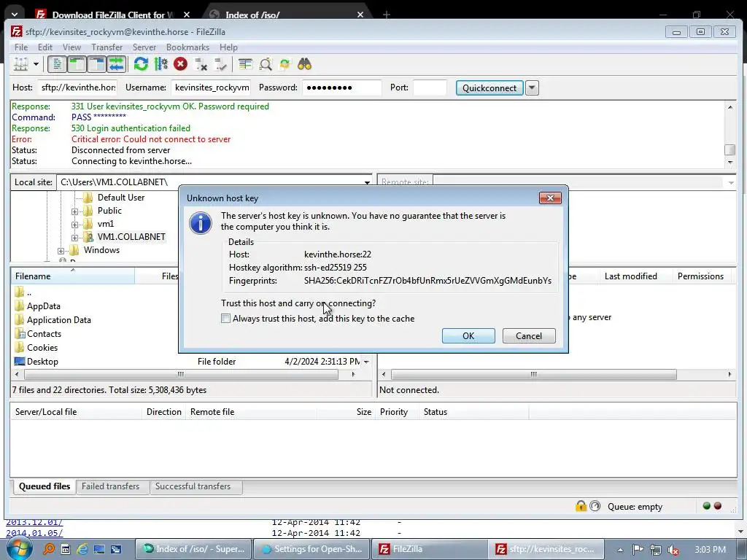
Task: Disconnect from the visible server icon
Action: click(x=201, y=64)
